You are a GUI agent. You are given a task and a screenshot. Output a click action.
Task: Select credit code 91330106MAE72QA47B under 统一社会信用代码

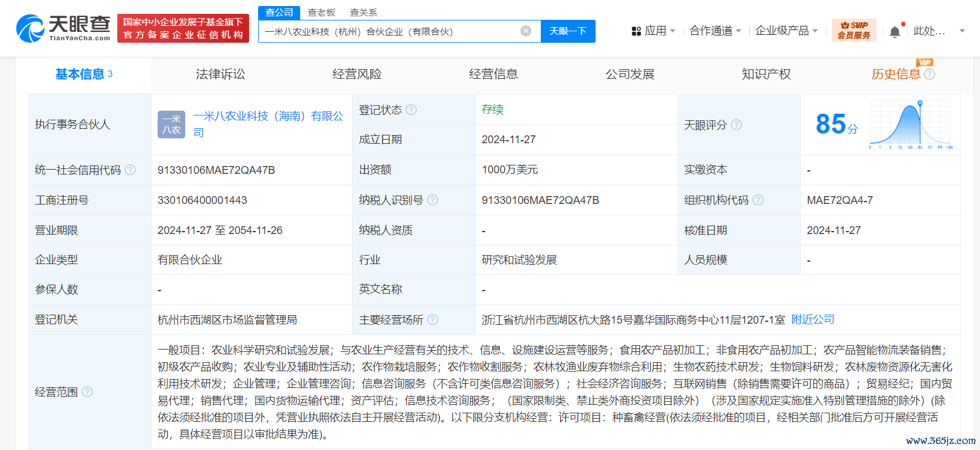click(216, 170)
